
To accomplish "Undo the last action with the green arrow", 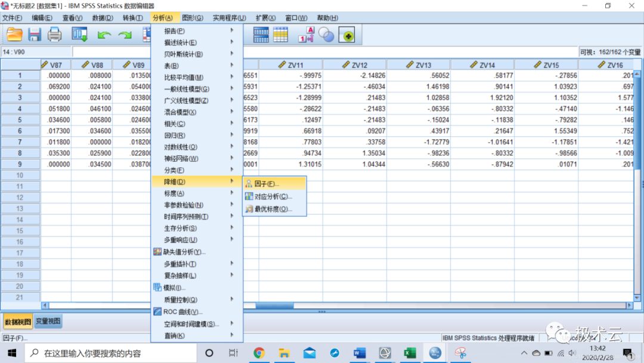I will point(104,35).
